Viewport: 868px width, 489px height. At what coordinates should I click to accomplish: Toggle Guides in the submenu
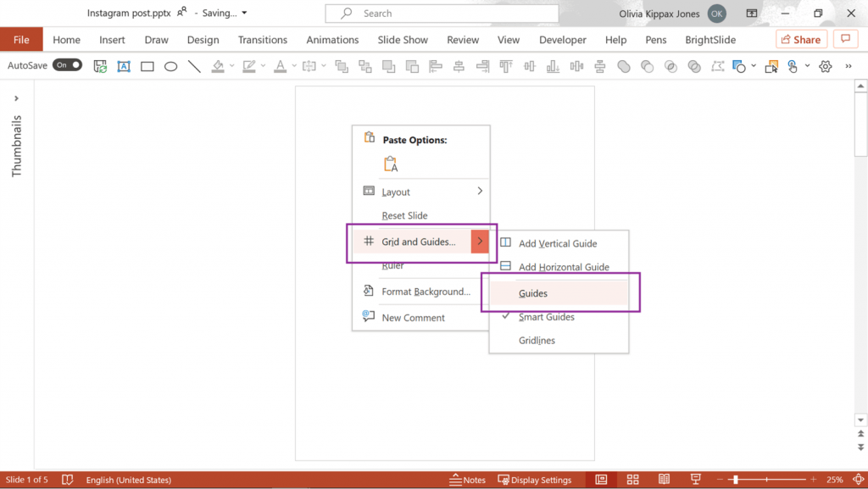(559, 293)
